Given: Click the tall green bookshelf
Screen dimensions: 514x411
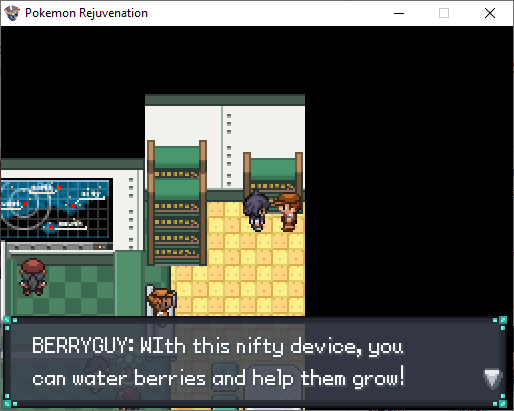Looking at the screenshot, I should (177, 203).
